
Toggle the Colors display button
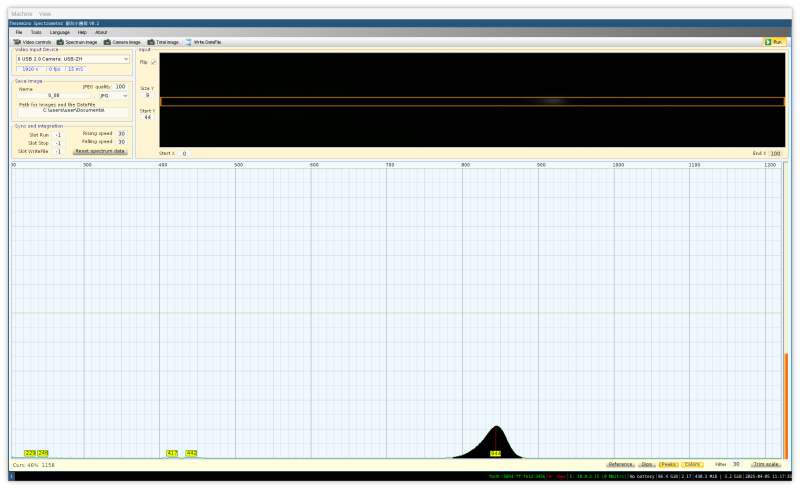click(692, 464)
